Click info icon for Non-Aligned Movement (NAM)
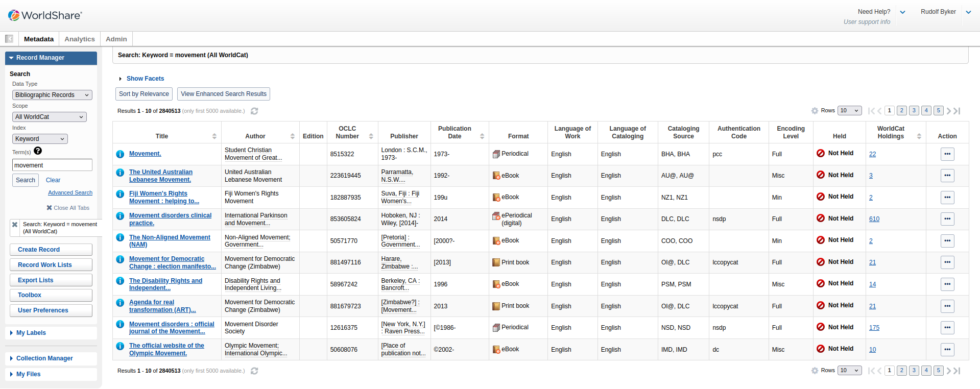 click(x=120, y=237)
